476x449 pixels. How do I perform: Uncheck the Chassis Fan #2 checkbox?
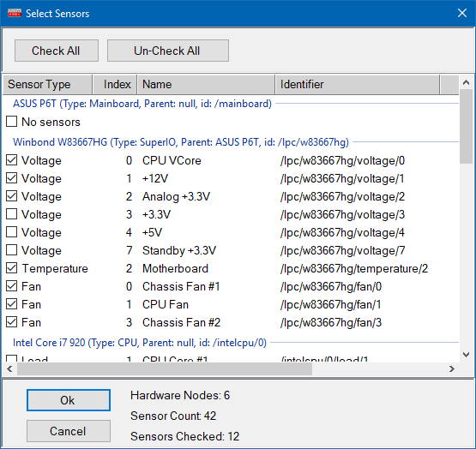click(11, 322)
